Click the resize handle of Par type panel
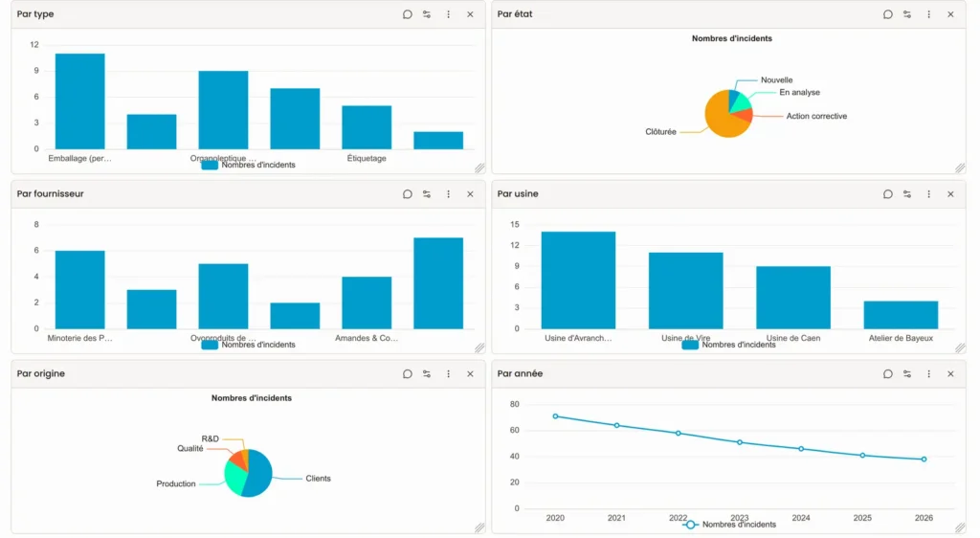980x538 pixels. coord(479,168)
